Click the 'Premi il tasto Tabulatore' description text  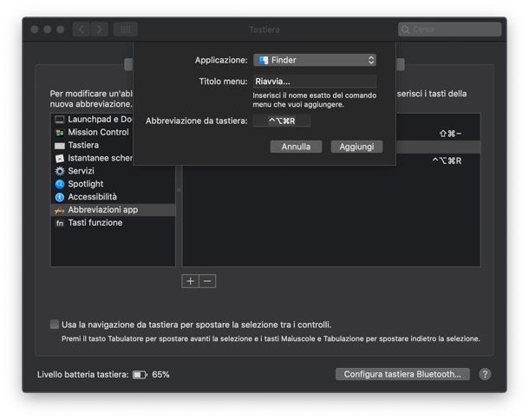(271, 338)
